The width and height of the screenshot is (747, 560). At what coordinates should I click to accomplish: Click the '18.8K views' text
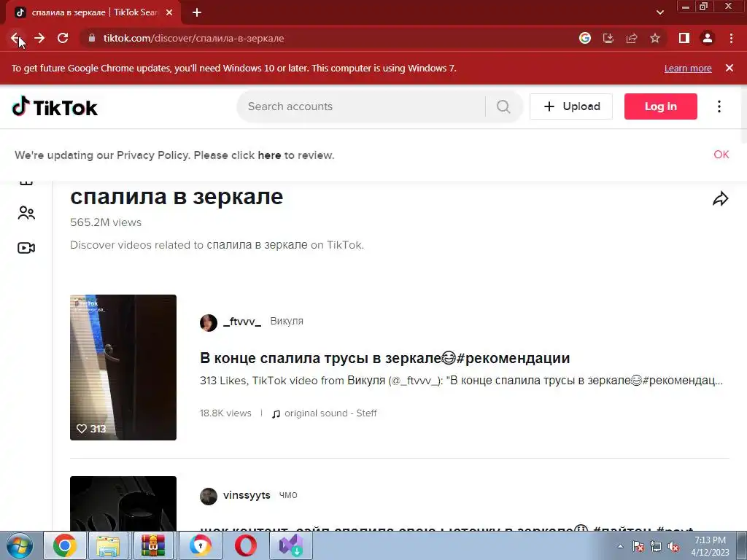pos(225,413)
